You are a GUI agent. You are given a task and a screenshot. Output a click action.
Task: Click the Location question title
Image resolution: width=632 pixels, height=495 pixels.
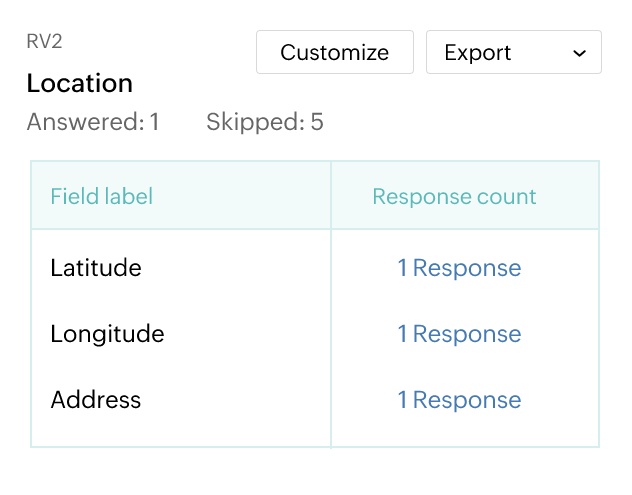[80, 83]
